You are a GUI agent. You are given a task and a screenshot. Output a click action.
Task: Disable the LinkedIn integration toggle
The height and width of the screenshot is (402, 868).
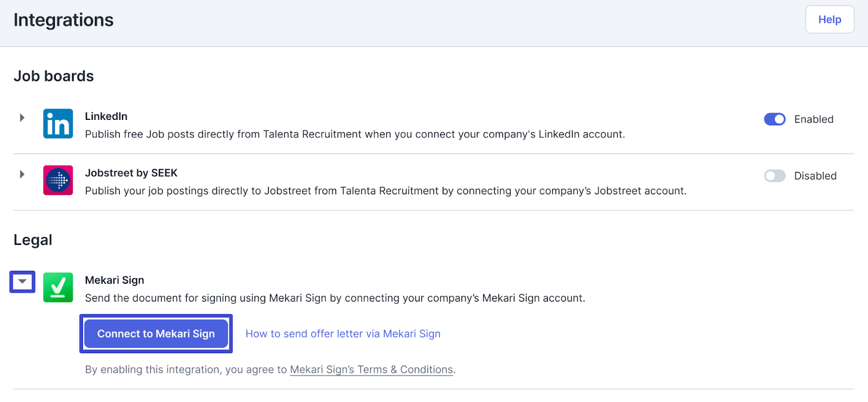pyautogui.click(x=775, y=119)
